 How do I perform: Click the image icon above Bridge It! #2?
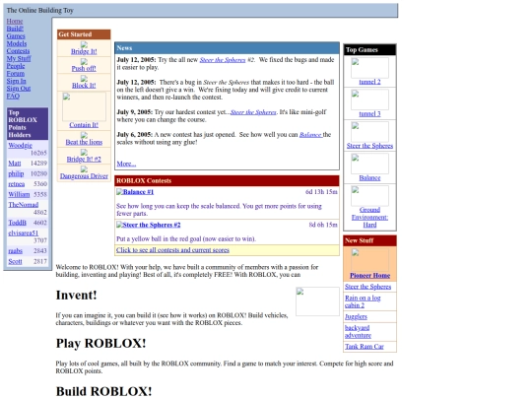click(84, 152)
